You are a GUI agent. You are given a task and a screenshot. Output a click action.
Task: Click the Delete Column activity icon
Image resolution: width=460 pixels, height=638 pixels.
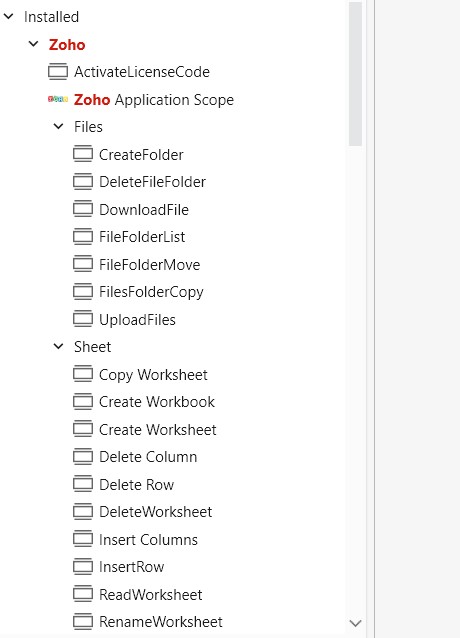pos(83,457)
